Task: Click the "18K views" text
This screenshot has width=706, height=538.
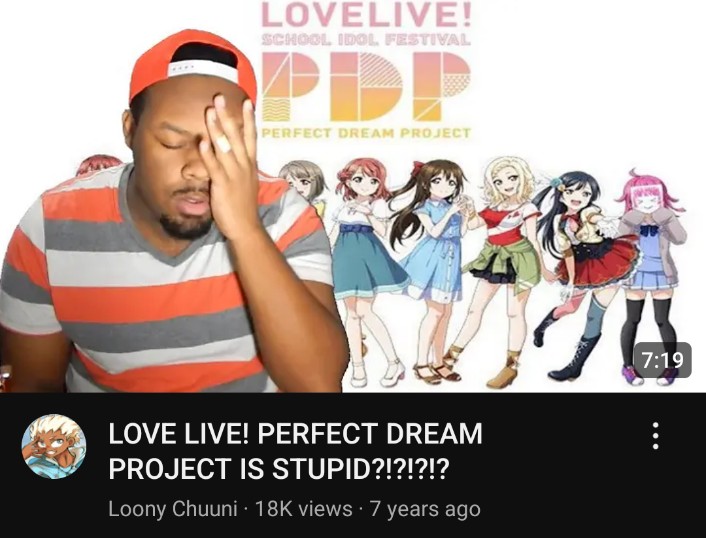Action: coord(304,509)
